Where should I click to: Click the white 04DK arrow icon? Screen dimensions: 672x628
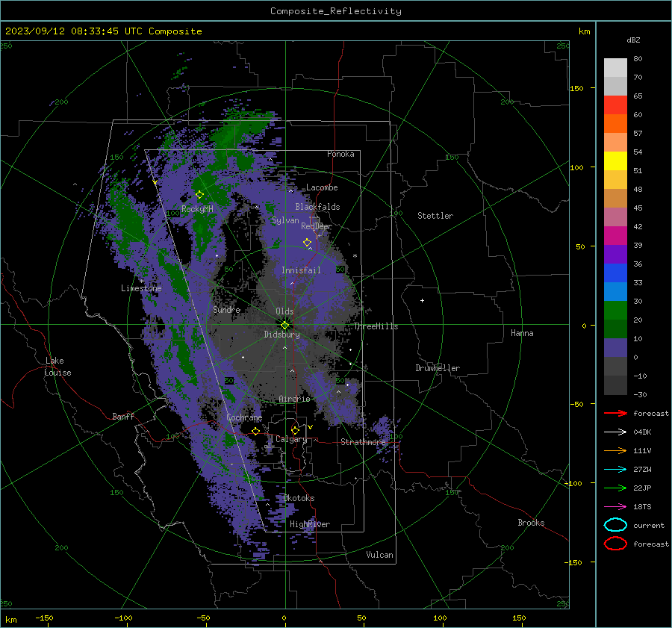coord(615,432)
